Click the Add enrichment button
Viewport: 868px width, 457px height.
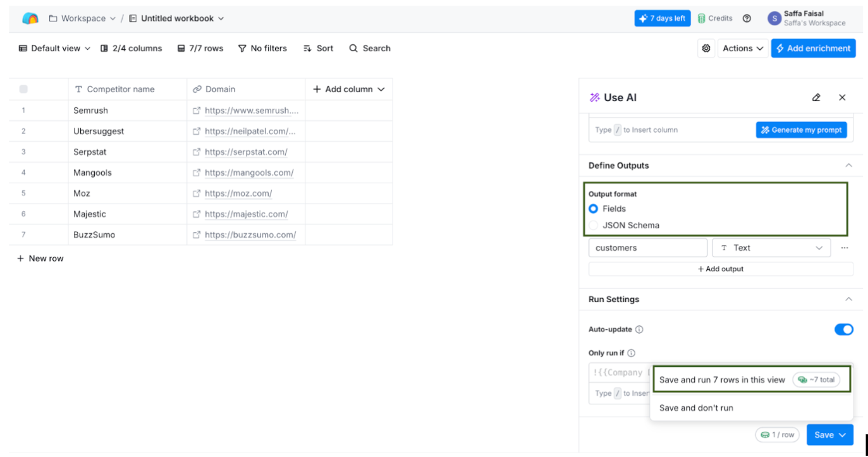813,49
